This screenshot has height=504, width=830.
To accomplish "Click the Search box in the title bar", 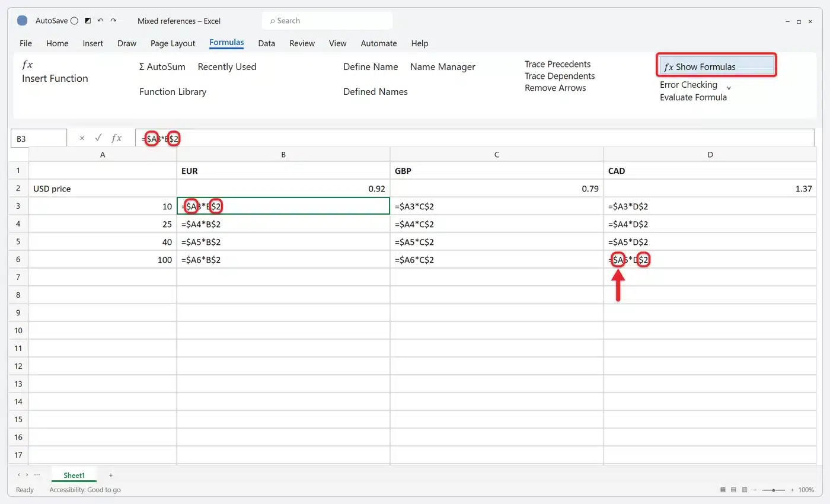I will pyautogui.click(x=327, y=21).
